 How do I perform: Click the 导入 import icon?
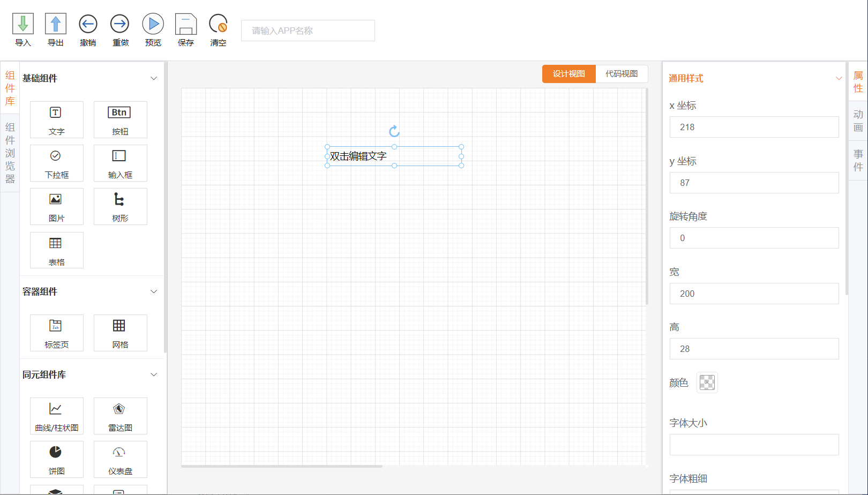[x=23, y=24]
